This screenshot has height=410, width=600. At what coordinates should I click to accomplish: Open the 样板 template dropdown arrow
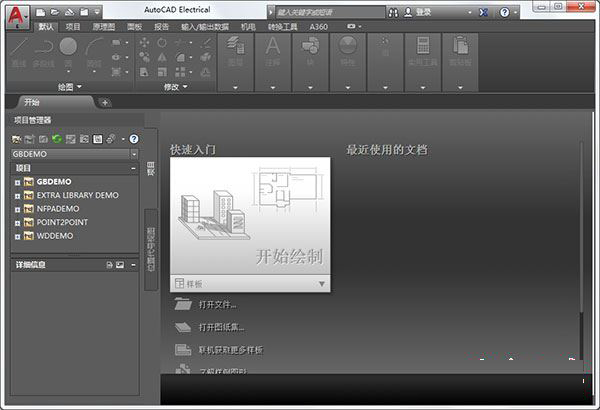tap(321, 284)
